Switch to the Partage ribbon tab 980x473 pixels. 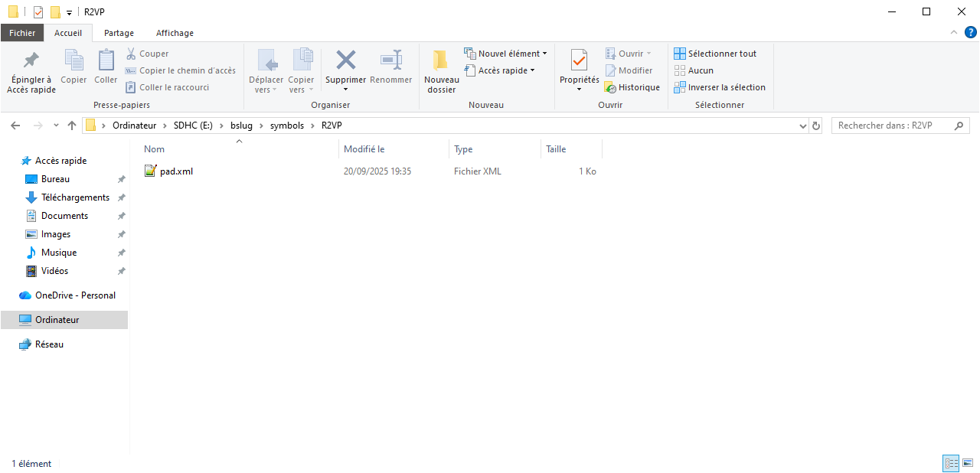[x=119, y=33]
